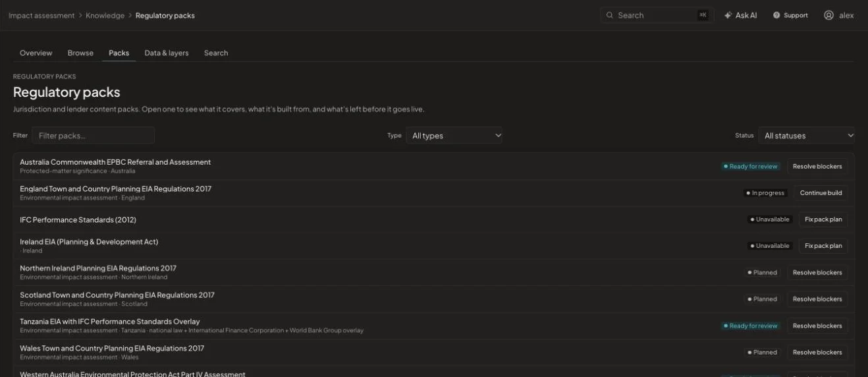Open the Type dropdown showing All types
Image resolution: width=868 pixels, height=377 pixels.
(x=454, y=136)
